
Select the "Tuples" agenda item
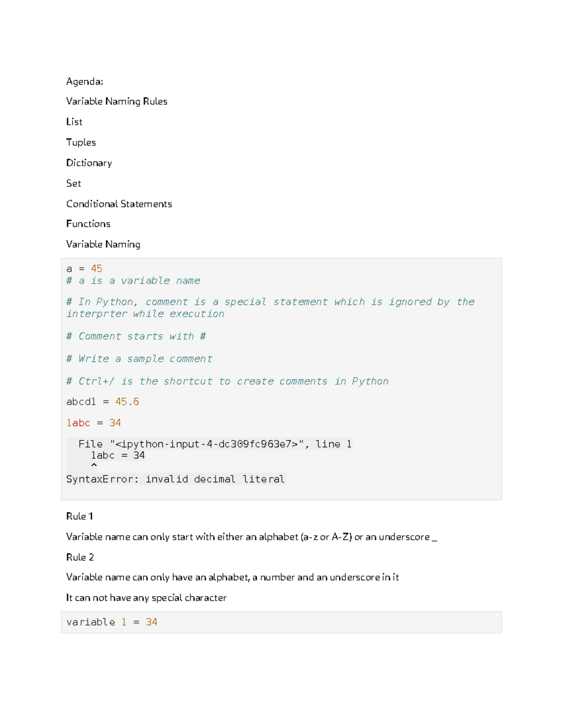81,143
